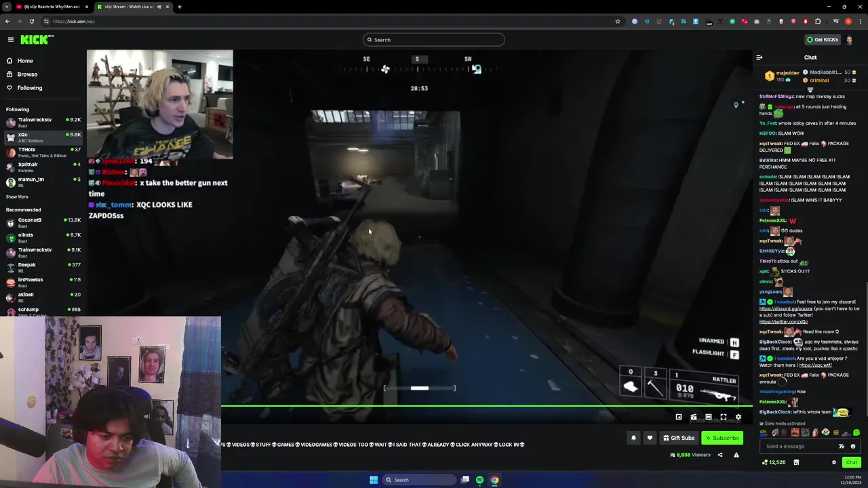The image size is (868, 488).
Task: Click the notification bell button
Action: (633, 438)
